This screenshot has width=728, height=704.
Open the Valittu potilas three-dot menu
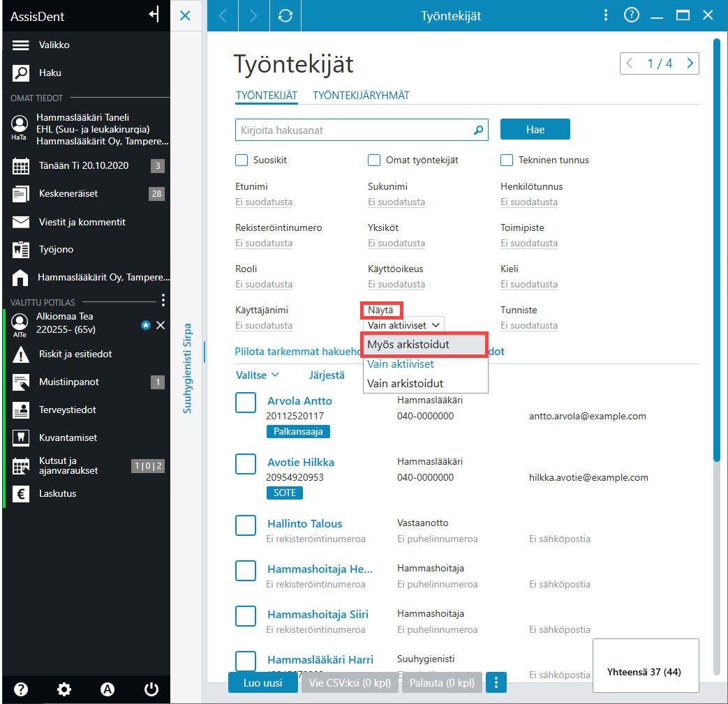pos(163,300)
